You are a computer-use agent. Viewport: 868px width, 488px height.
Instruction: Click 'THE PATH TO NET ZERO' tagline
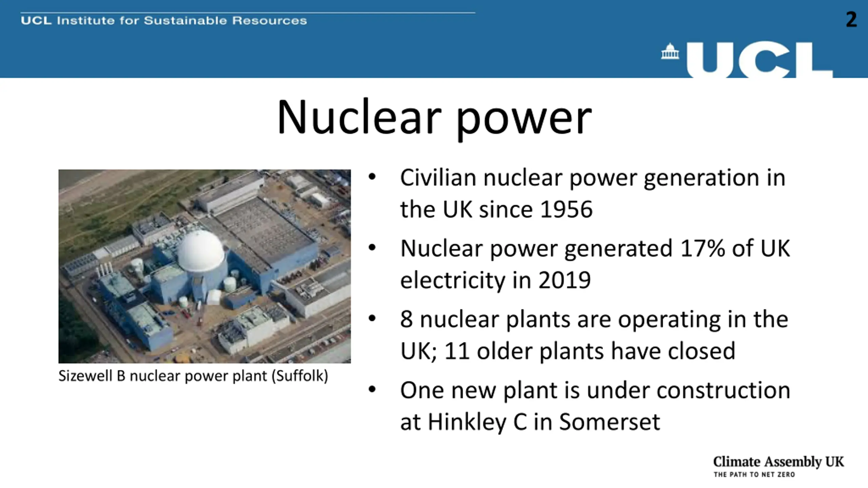click(754, 474)
